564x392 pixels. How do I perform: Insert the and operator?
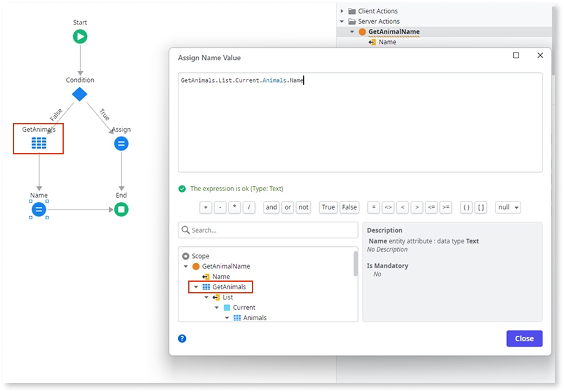coord(271,207)
